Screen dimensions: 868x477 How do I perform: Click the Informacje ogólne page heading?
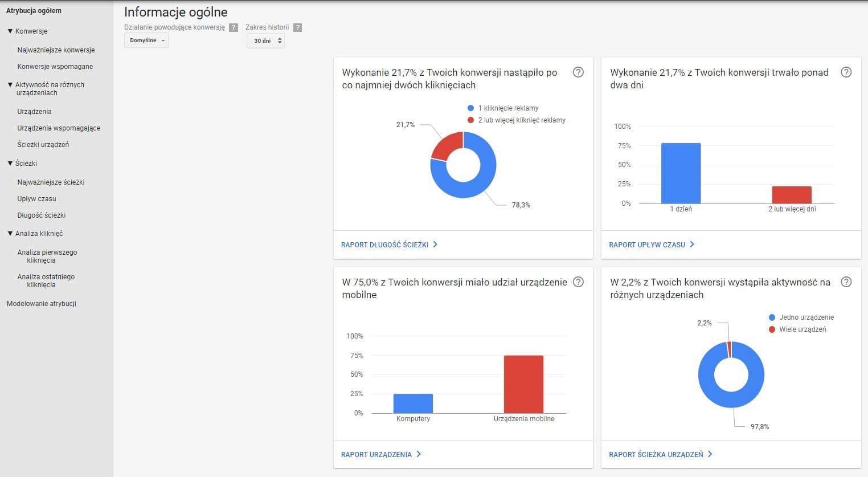175,12
